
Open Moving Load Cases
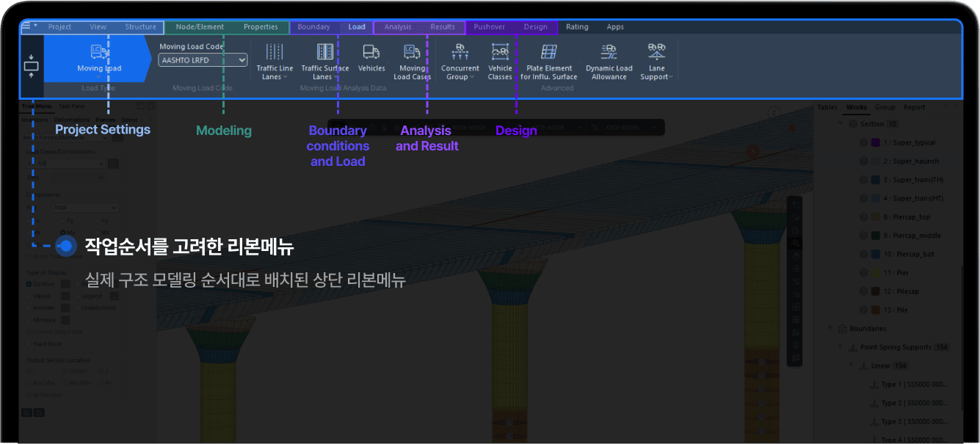[412, 62]
